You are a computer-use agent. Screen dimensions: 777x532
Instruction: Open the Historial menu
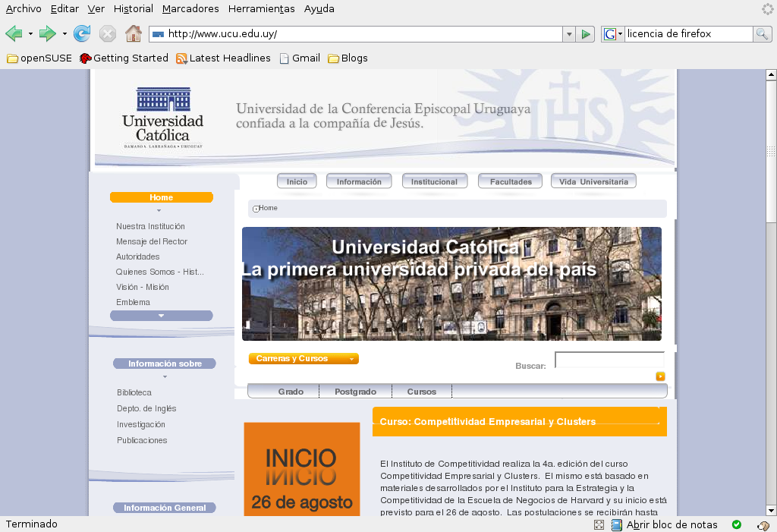click(x=134, y=9)
